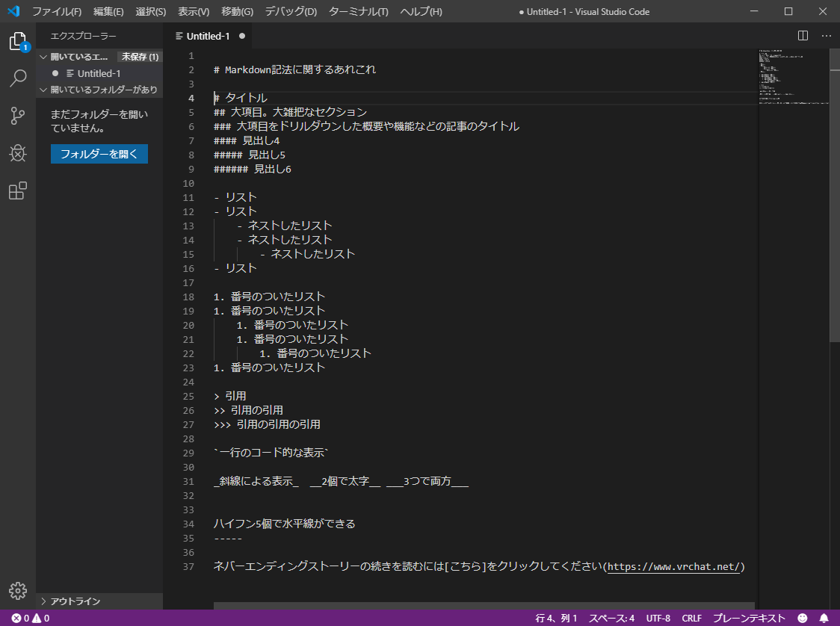Screen dimensions: 840x626
Task: Open the notifications bell icon
Action: tap(824, 618)
